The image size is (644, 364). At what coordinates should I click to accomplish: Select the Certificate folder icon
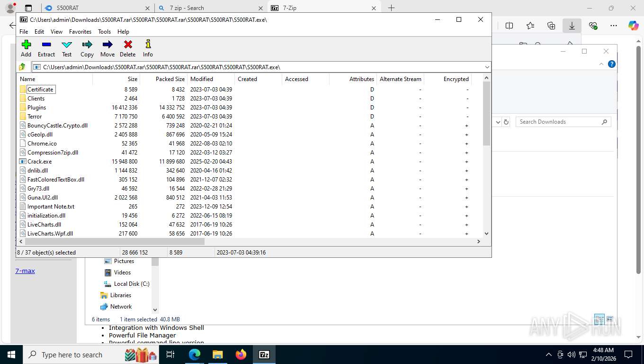coord(23,89)
